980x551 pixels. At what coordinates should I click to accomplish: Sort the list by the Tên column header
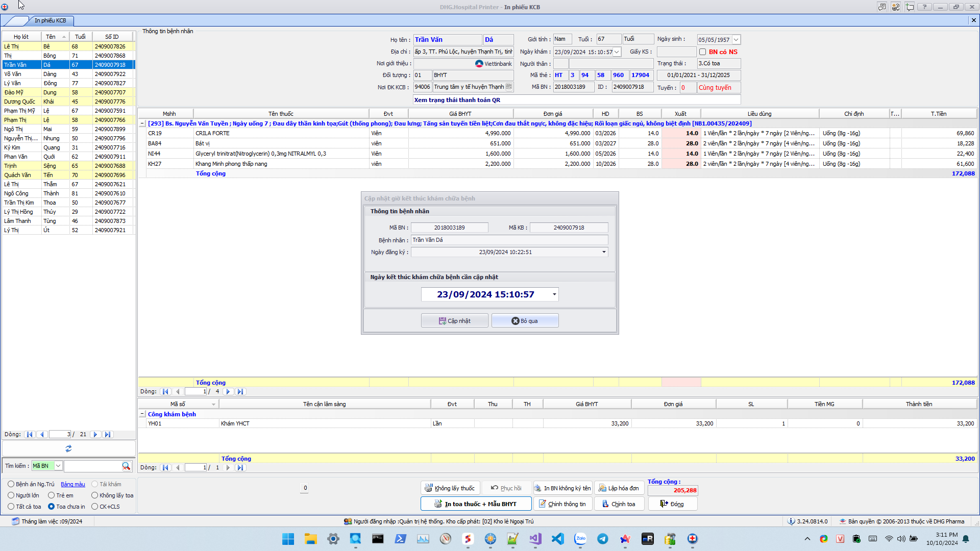point(51,37)
